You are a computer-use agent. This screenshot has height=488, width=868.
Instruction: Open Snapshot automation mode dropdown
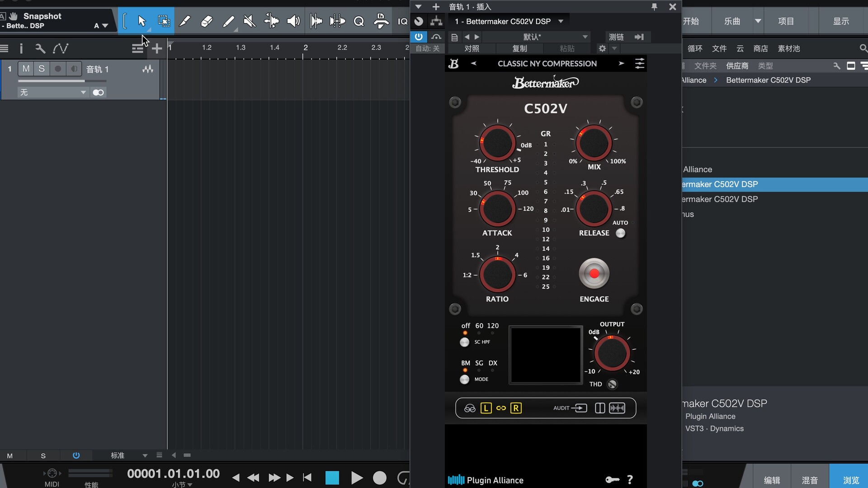101,26
